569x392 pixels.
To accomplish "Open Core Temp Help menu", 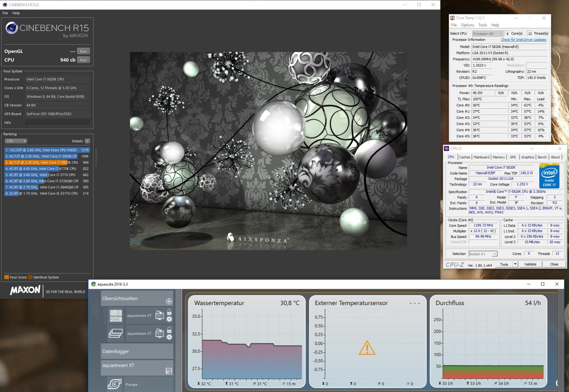I will [495, 25].
